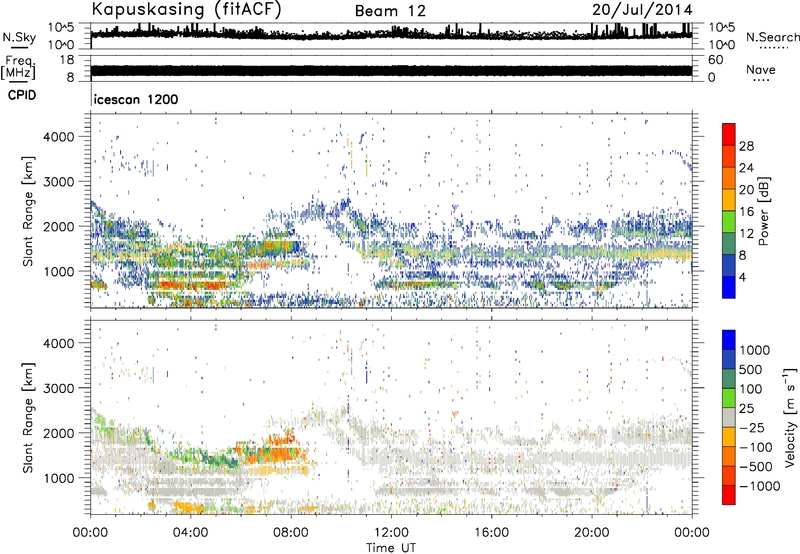
Task: Click the 'Kapuskasing (fitACF)' title text
Action: click(186, 9)
